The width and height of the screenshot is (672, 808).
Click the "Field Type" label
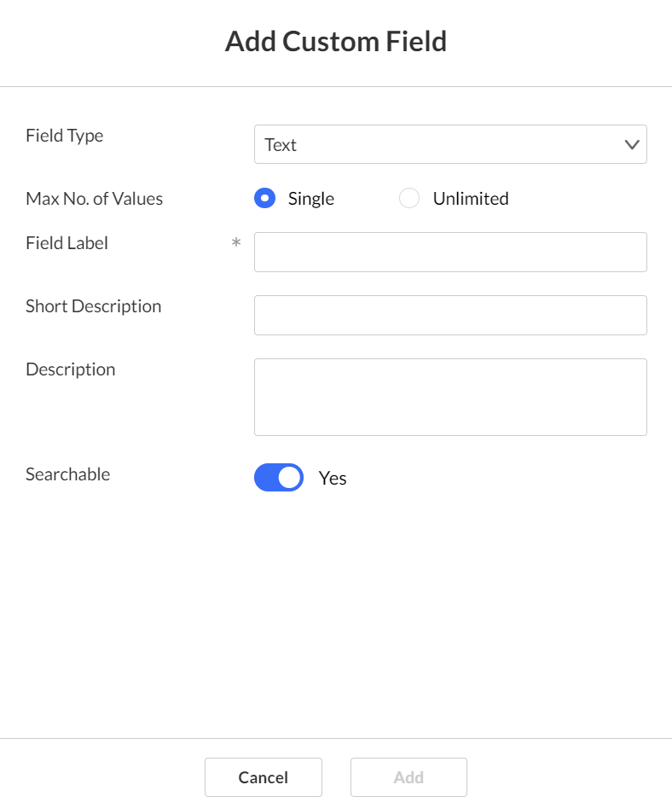coord(64,136)
